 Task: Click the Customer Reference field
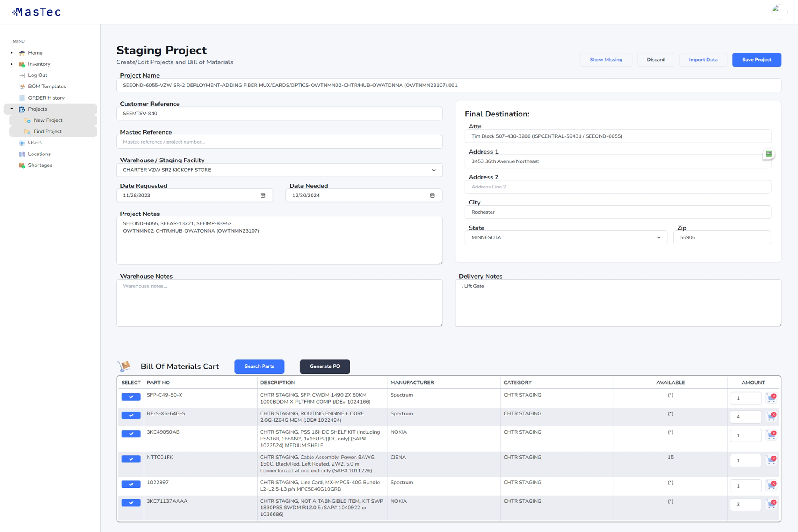(279, 114)
